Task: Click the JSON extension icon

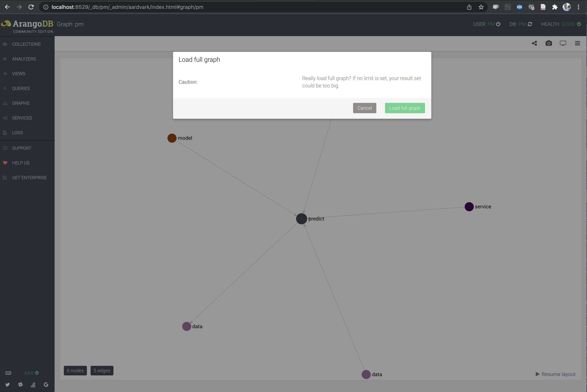Action: (543, 7)
